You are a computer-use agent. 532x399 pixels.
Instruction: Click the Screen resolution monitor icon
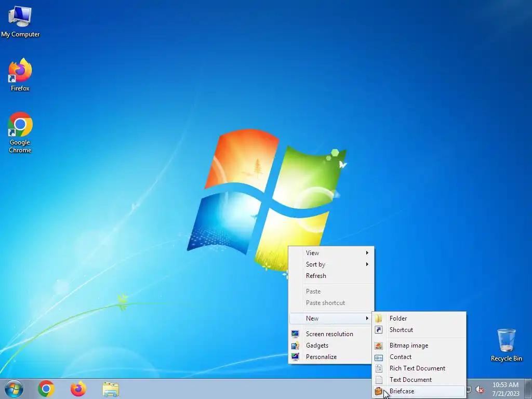(295, 334)
